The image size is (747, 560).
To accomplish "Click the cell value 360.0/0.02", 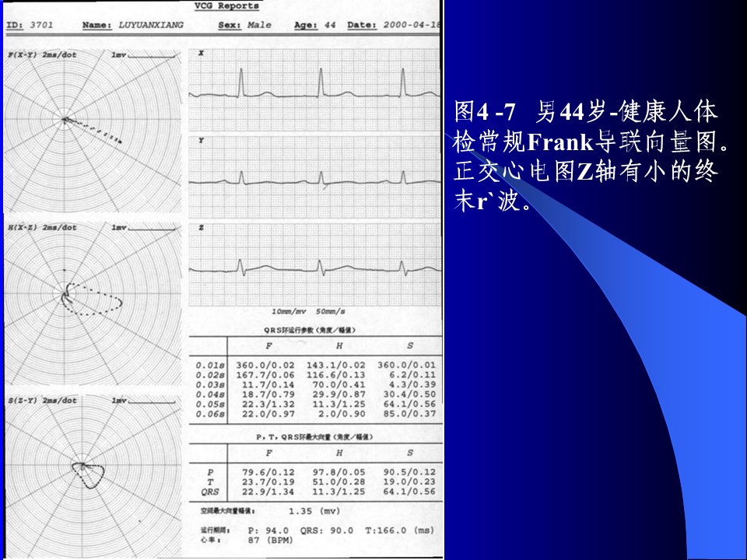I will coord(265,366).
